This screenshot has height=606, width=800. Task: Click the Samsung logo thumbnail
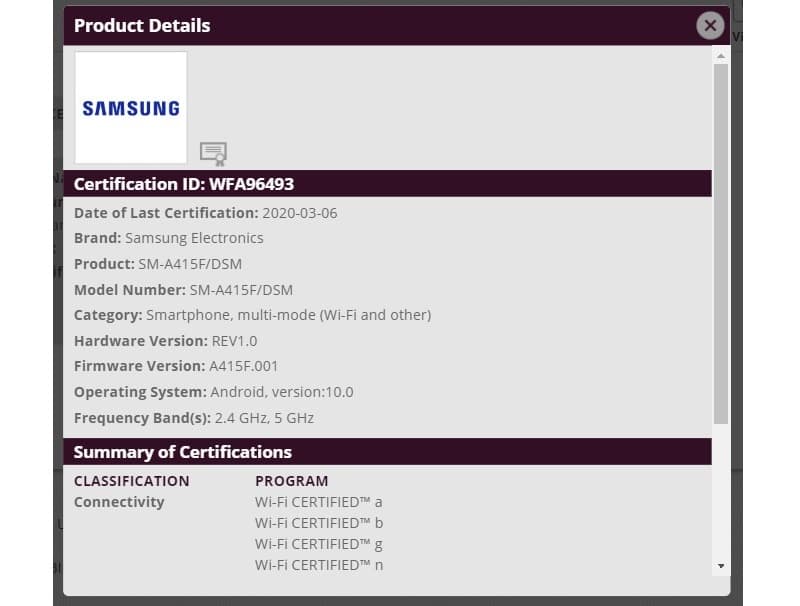point(131,108)
